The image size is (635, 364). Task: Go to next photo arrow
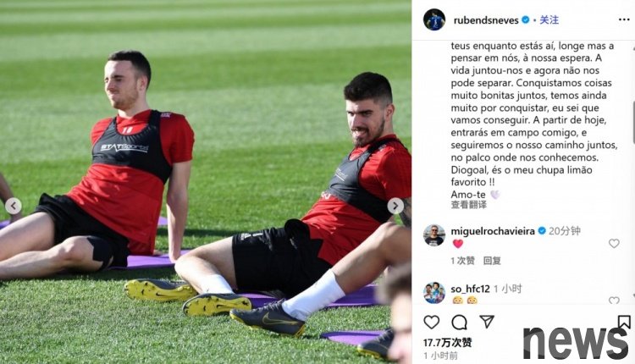click(x=395, y=206)
